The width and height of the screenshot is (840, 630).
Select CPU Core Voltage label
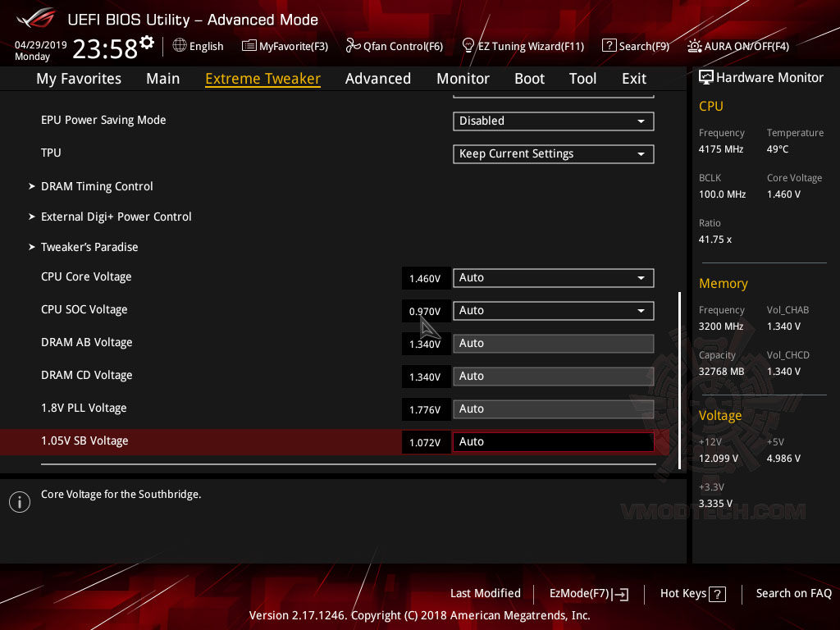click(86, 277)
